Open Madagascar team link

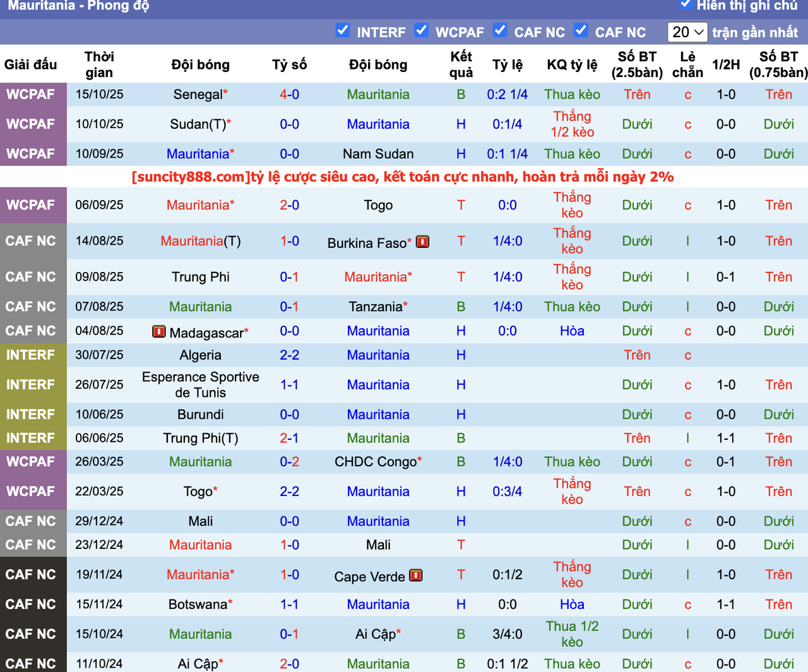[x=206, y=333]
